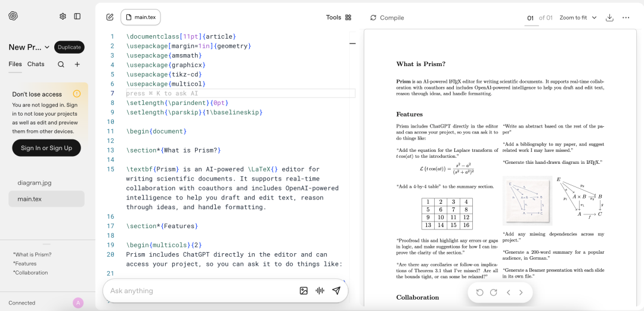This screenshot has height=311, width=644.
Task: Click the editor minimap scrollbar marker
Action: pyautogui.click(x=353, y=43)
